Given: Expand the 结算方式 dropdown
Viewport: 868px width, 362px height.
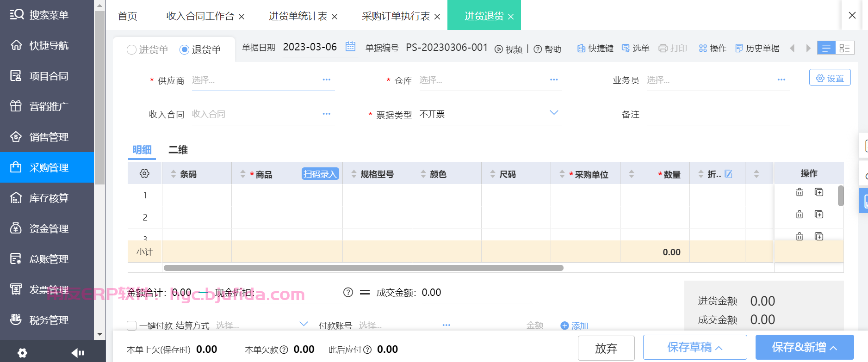Looking at the screenshot, I should [304, 324].
